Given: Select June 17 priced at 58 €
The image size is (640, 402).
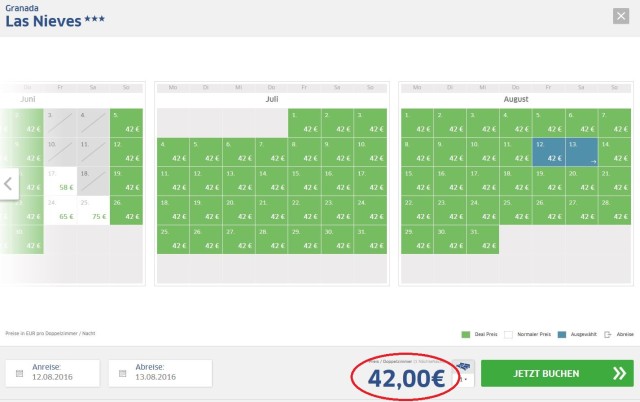Looking at the screenshot, I should click(61, 181).
